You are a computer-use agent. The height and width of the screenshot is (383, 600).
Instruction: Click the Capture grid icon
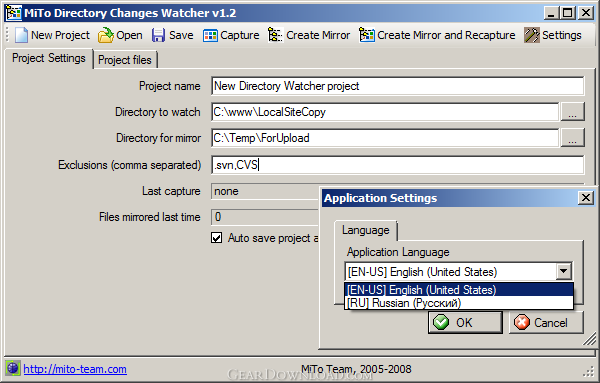point(210,36)
